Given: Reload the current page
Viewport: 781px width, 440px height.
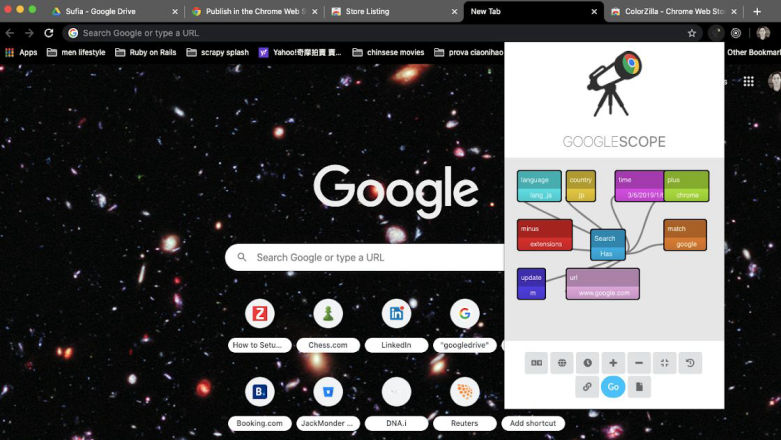Looking at the screenshot, I should click(49, 33).
